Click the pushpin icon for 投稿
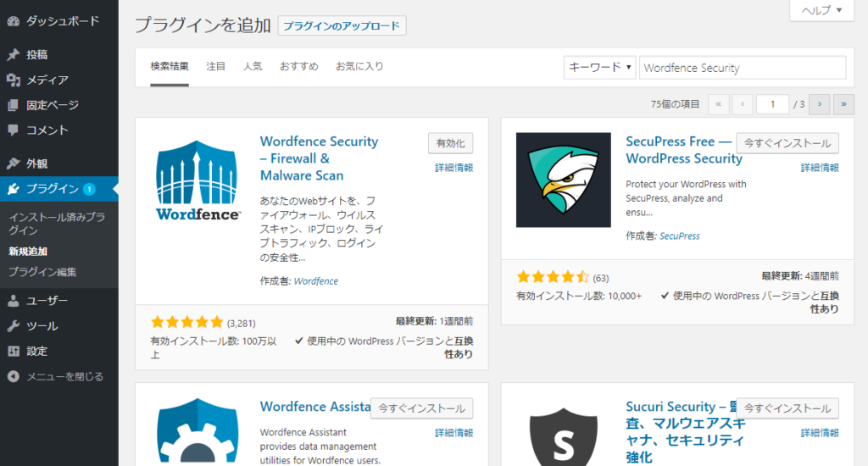Image resolution: width=868 pixels, height=466 pixels. (x=14, y=54)
